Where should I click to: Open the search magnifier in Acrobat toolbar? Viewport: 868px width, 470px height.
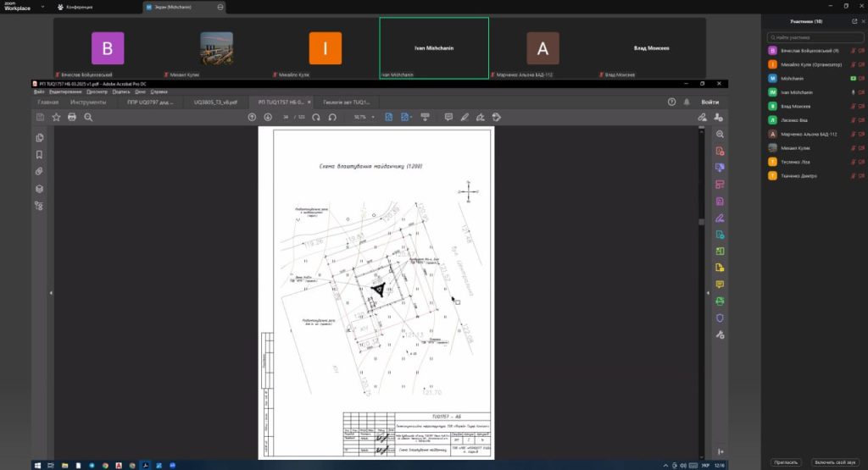[x=88, y=117]
